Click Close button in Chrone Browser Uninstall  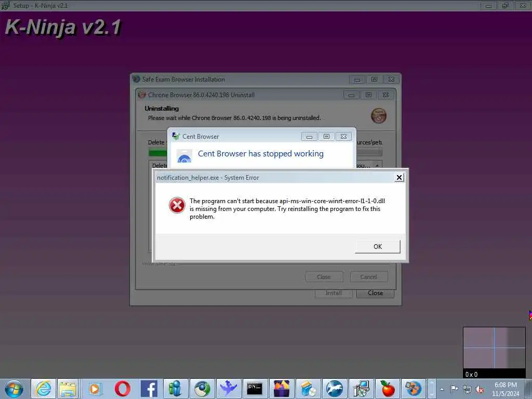click(324, 277)
